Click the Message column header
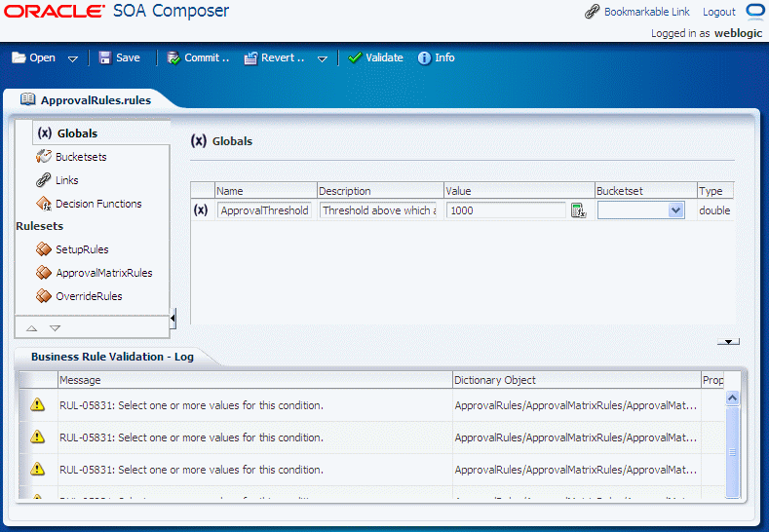Image resolution: width=769 pixels, height=532 pixels. point(255,380)
